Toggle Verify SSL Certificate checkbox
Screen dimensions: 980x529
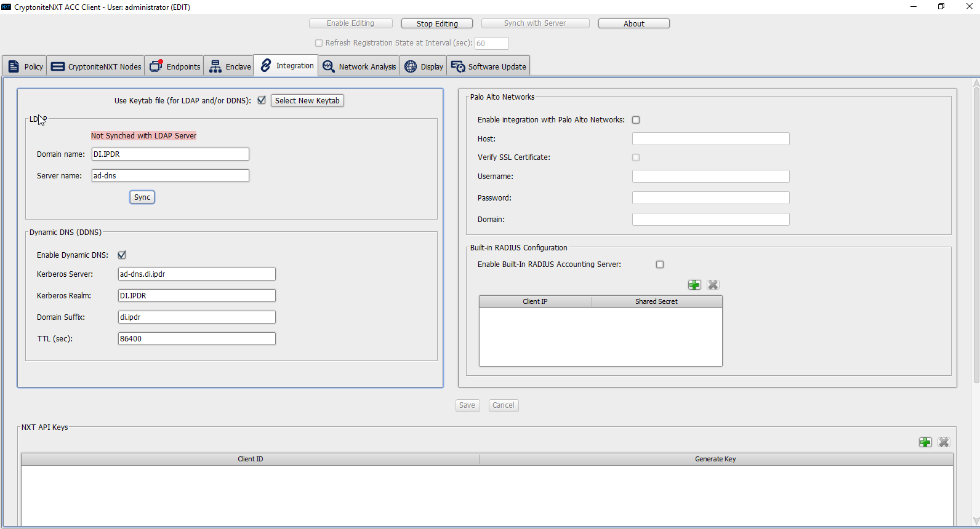636,157
